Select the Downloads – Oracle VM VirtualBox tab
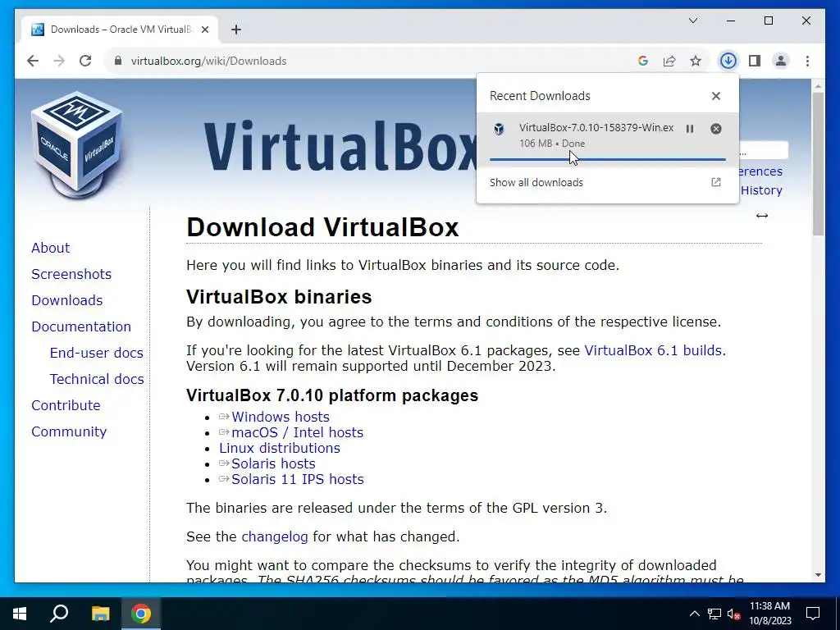The image size is (840, 630). coord(119,30)
